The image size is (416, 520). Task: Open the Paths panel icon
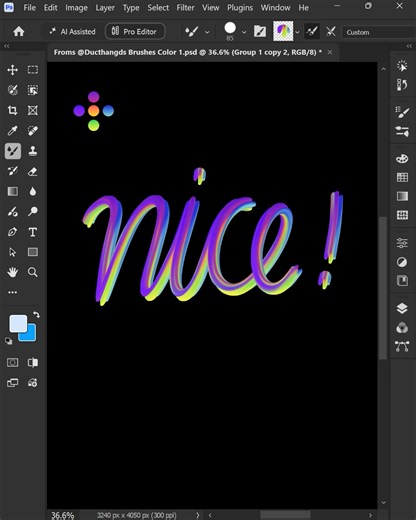point(402,347)
